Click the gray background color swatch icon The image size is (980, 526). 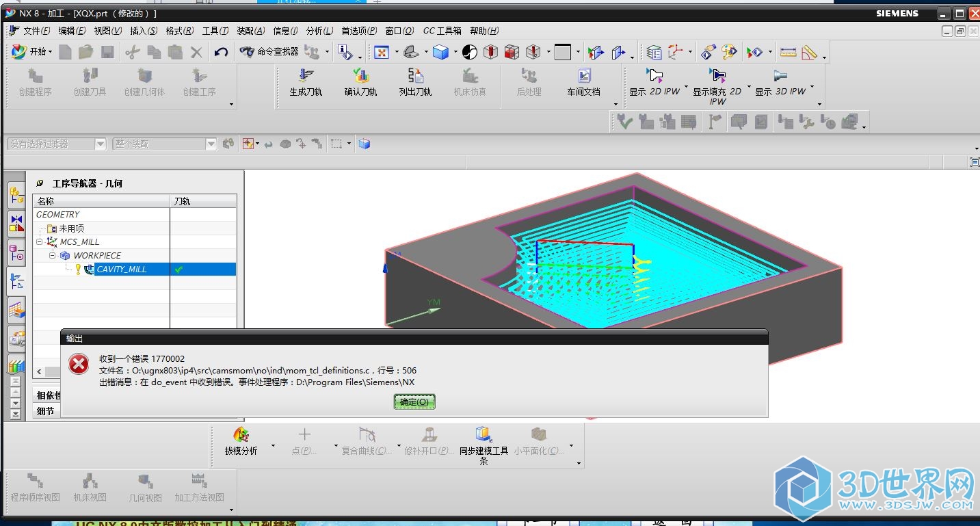point(563,52)
